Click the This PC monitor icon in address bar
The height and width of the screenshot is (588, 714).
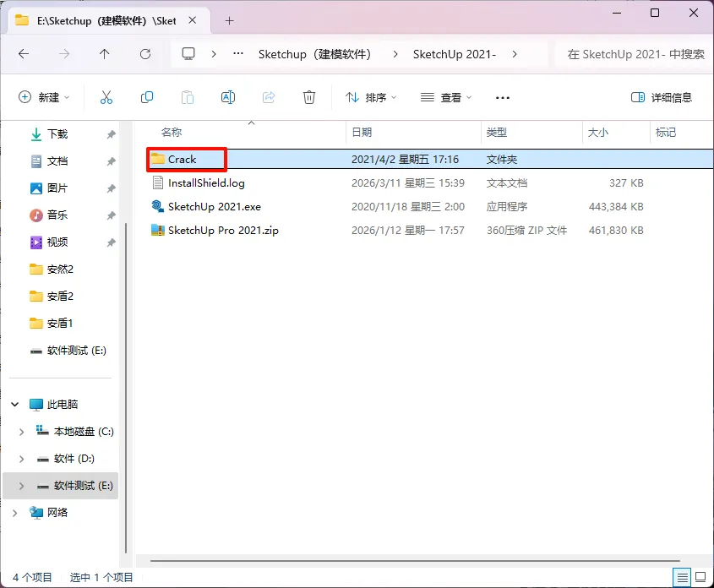tap(188, 54)
